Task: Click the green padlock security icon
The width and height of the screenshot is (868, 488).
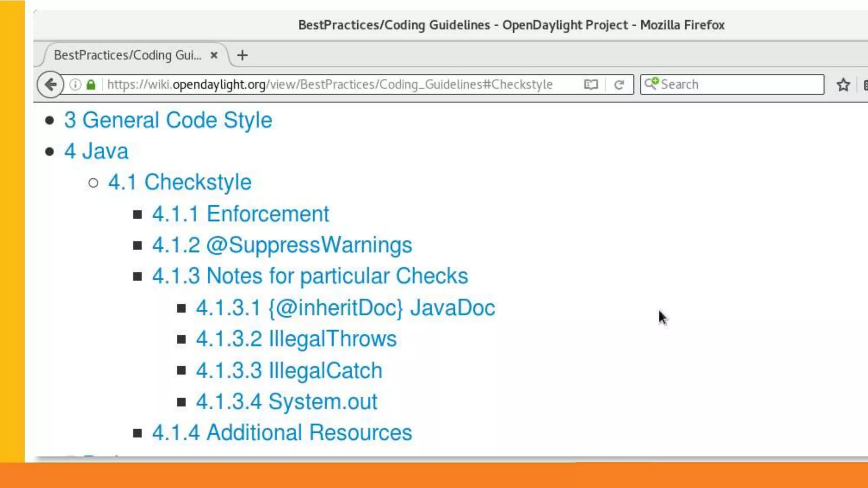Action: click(x=91, y=85)
